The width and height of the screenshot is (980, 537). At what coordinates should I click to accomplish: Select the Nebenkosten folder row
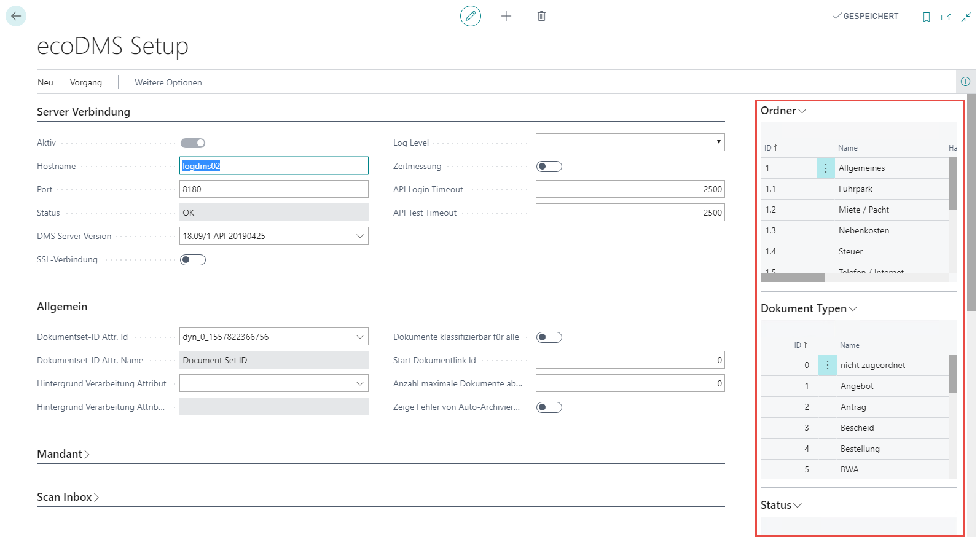(x=855, y=231)
